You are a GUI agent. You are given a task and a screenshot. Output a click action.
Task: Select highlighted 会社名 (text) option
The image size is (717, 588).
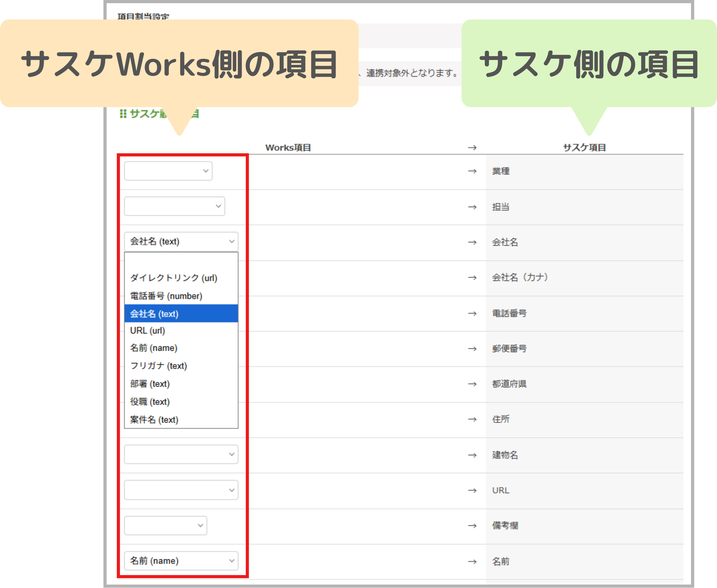coord(181,314)
